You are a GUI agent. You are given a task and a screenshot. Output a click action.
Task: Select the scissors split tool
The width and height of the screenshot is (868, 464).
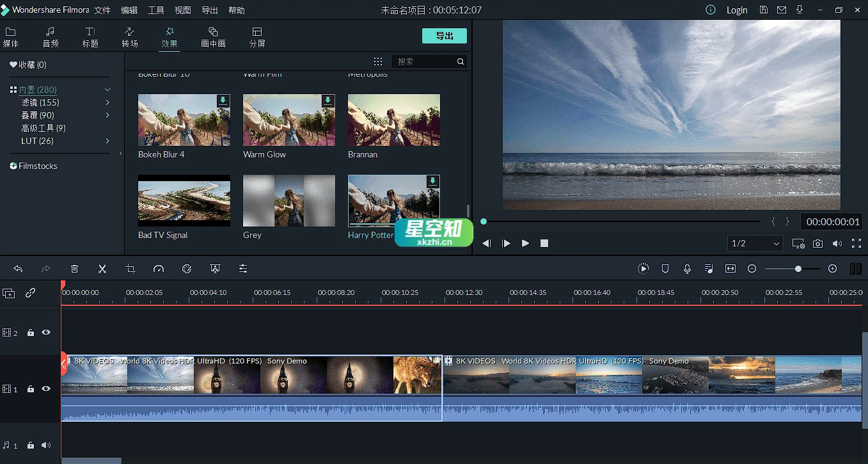coord(102,269)
